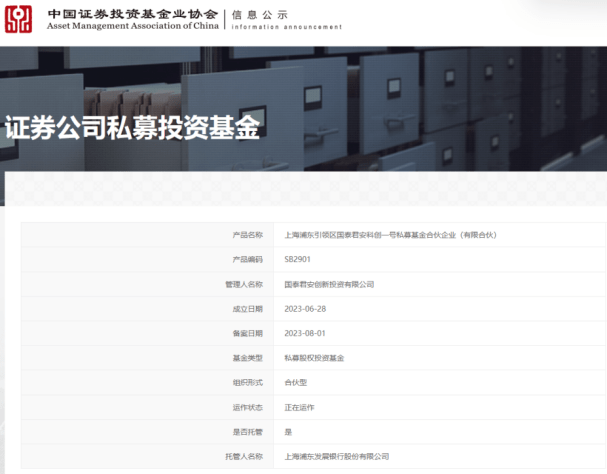Click operation status value 正在运作

tap(299, 407)
